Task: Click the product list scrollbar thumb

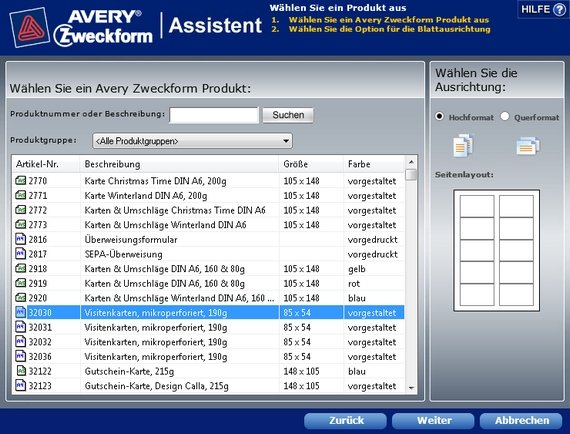Action: point(411,175)
